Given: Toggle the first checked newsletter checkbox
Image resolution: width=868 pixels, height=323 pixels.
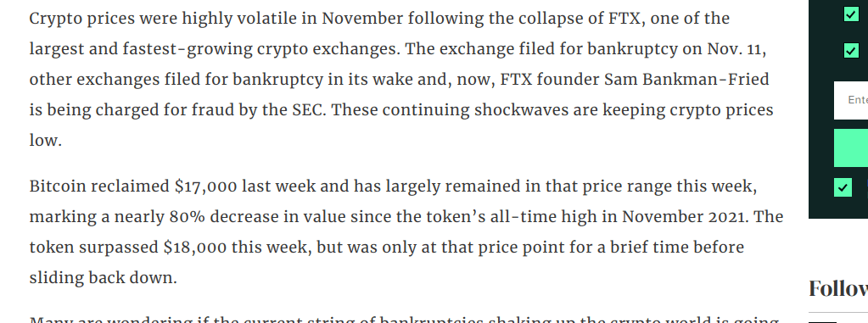Looking at the screenshot, I should [851, 14].
